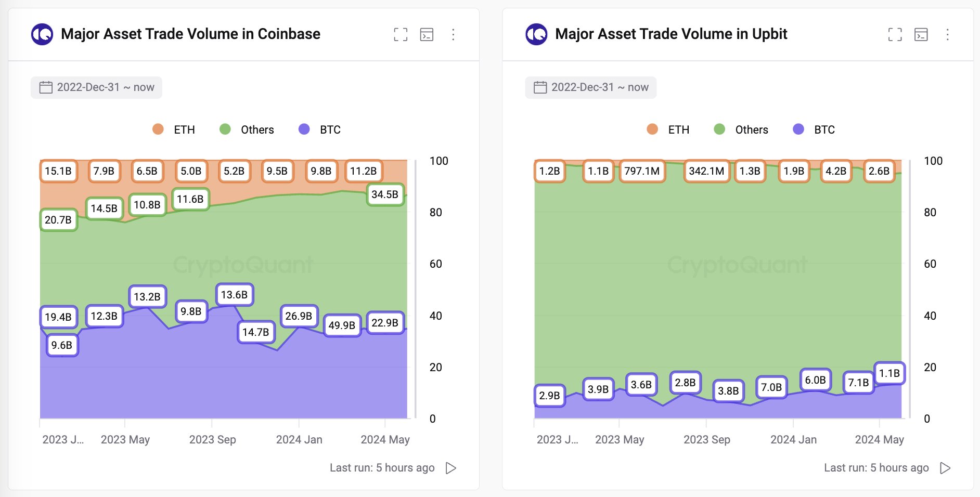This screenshot has height=497, width=980.
Task: Click Major Asset Trade Volume in Coinbase title
Action: pyautogui.click(x=190, y=34)
